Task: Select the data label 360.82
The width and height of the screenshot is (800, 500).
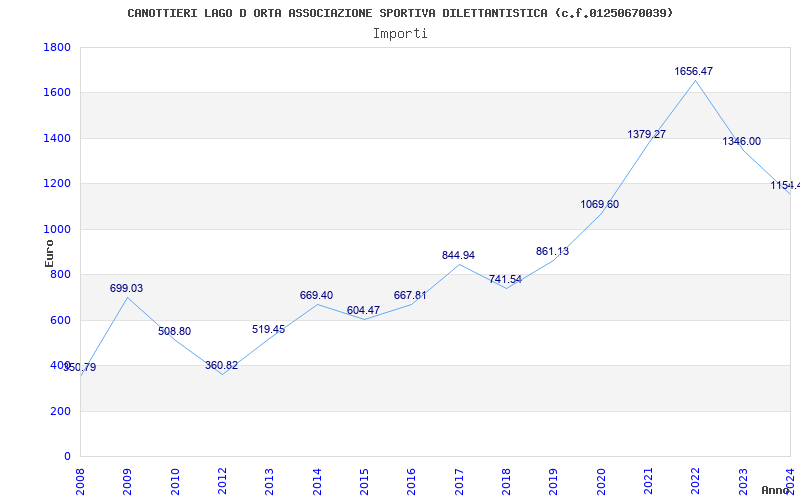Action: coord(221,365)
